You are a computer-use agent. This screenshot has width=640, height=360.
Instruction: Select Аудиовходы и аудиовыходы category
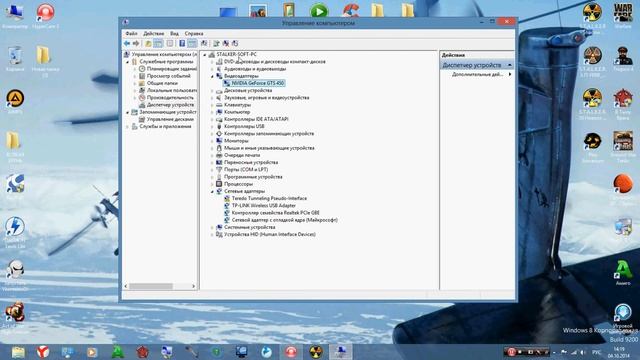coord(255,69)
